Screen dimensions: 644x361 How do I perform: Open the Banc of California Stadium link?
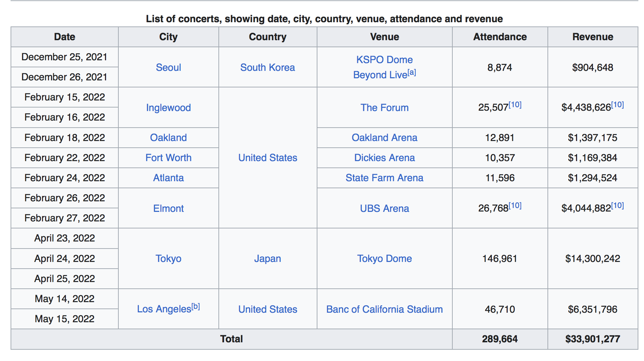click(384, 309)
